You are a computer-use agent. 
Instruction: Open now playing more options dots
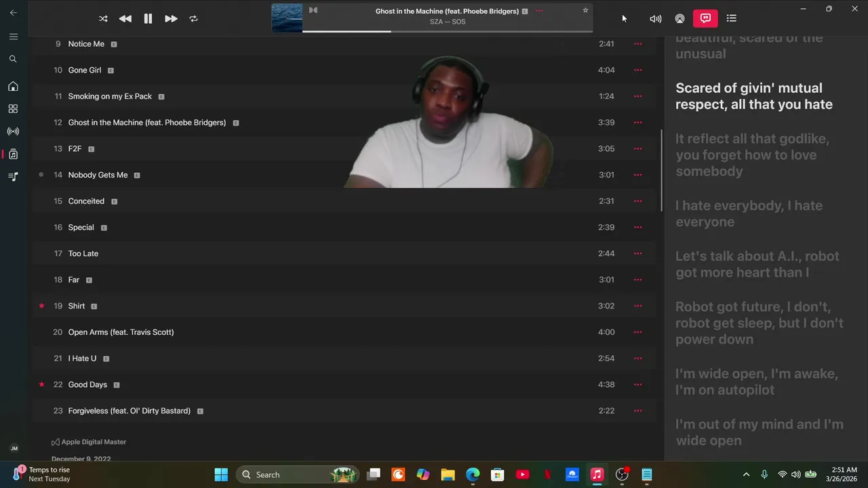[x=539, y=11]
